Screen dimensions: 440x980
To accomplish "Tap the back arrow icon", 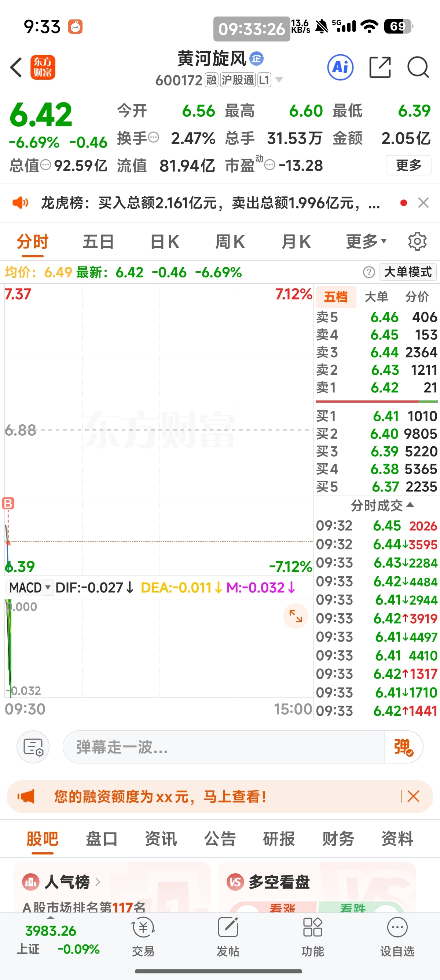I will [16, 68].
